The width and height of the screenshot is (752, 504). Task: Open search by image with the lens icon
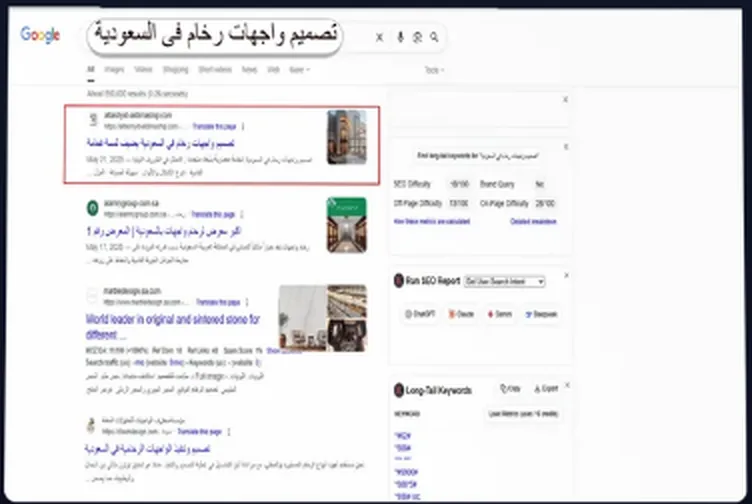417,37
